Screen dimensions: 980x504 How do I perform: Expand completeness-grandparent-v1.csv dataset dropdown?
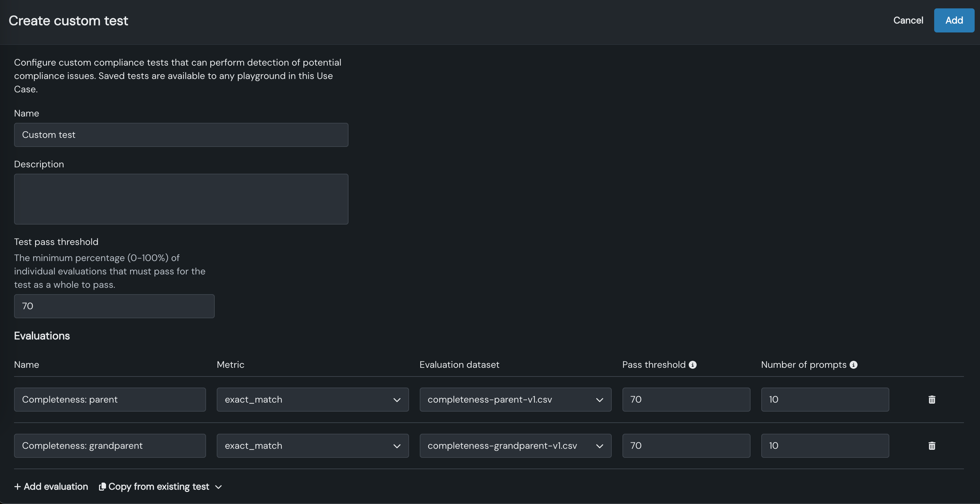(x=515, y=445)
